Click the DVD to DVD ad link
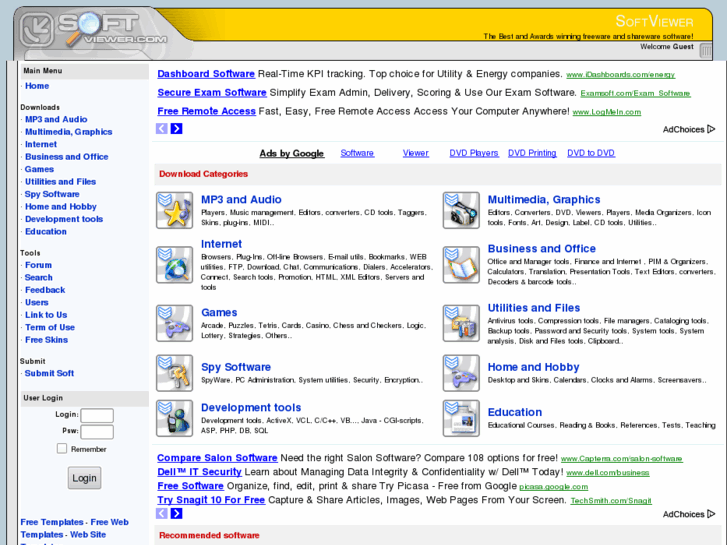The height and width of the screenshot is (545, 727). 591,153
